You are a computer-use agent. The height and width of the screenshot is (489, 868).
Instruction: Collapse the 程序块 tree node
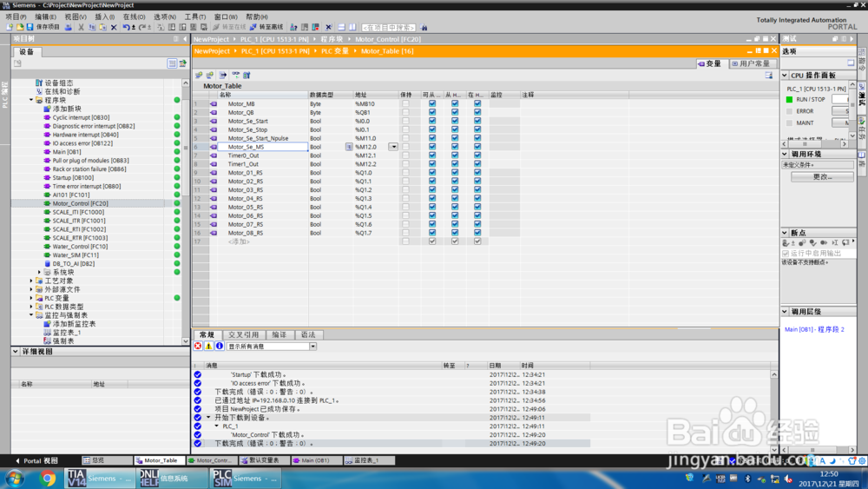point(31,100)
